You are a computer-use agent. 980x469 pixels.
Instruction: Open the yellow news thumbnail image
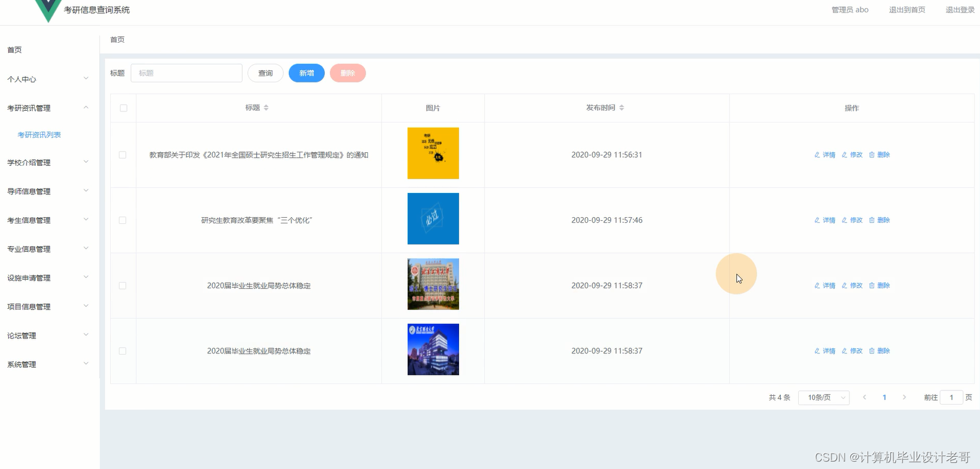click(433, 153)
